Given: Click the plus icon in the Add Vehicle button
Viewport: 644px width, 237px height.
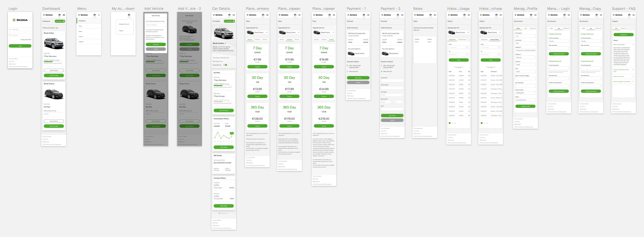Looking at the screenshot, I should point(64,21).
